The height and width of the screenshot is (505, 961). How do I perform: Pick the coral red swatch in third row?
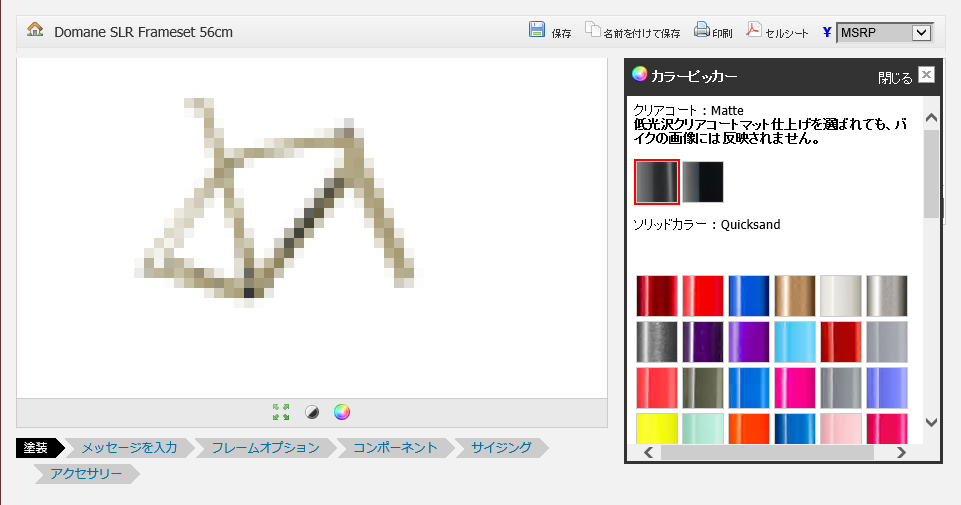click(657, 388)
